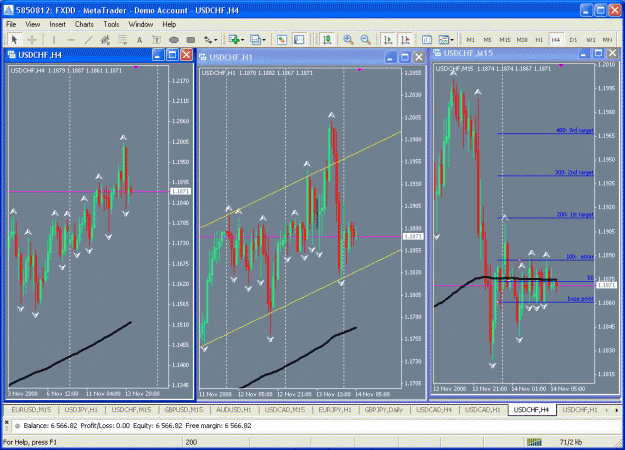625x450 pixels.
Task: Select the Ellipse shape tool
Action: [x=174, y=39]
